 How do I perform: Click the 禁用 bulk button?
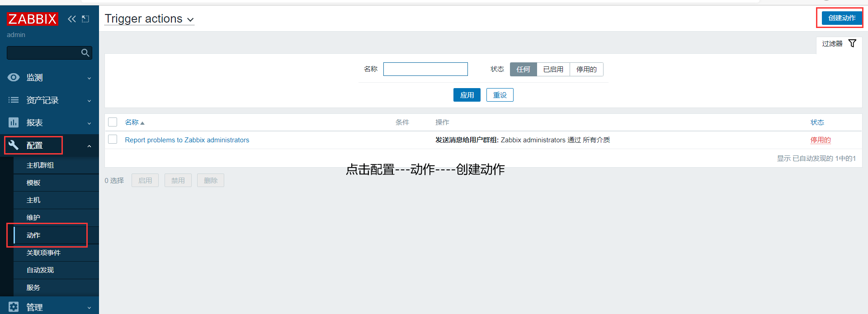pyautogui.click(x=178, y=180)
